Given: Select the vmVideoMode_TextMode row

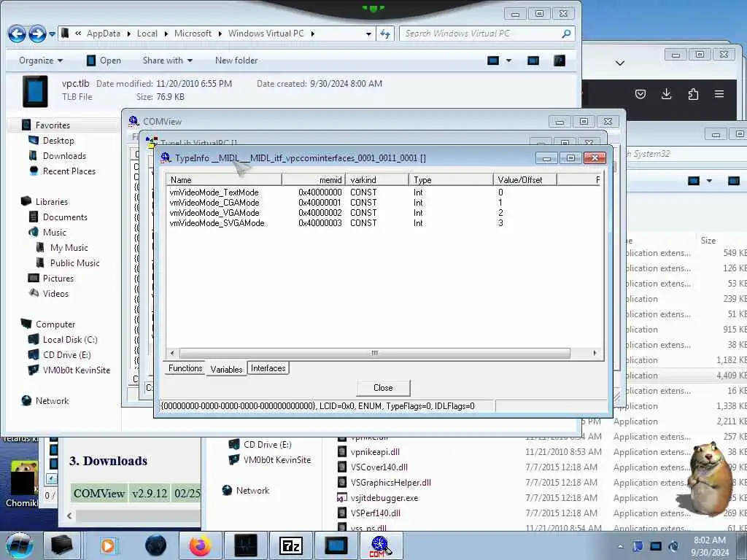Looking at the screenshot, I should click(x=214, y=192).
